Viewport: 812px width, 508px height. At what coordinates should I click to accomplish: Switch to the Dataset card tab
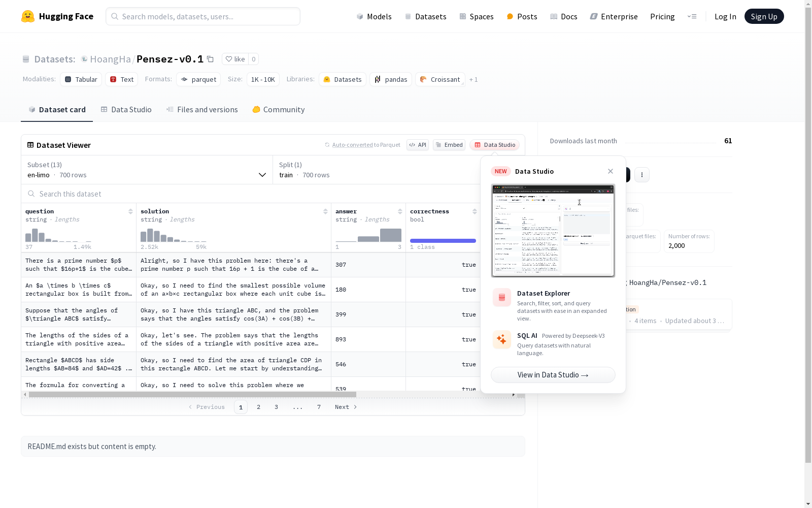57,110
